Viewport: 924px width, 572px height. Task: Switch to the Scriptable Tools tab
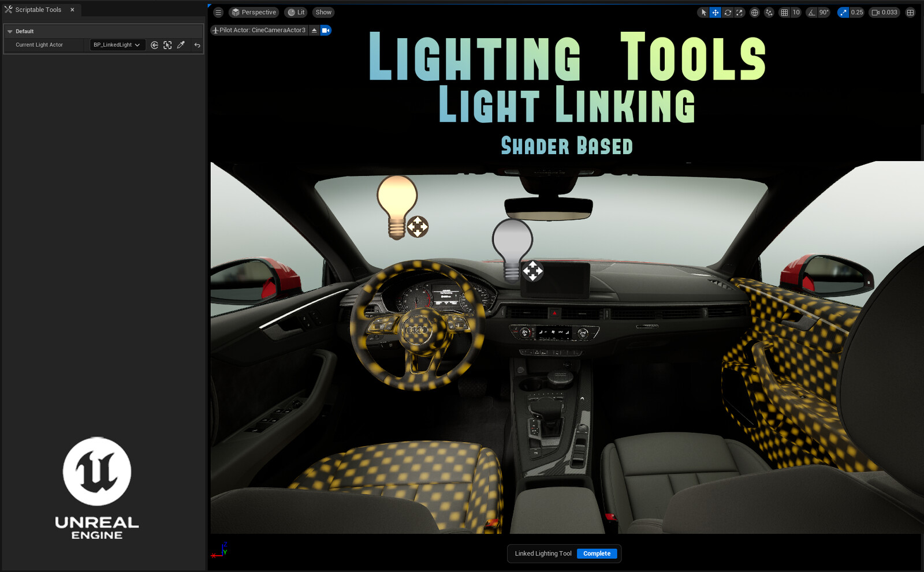pos(38,10)
